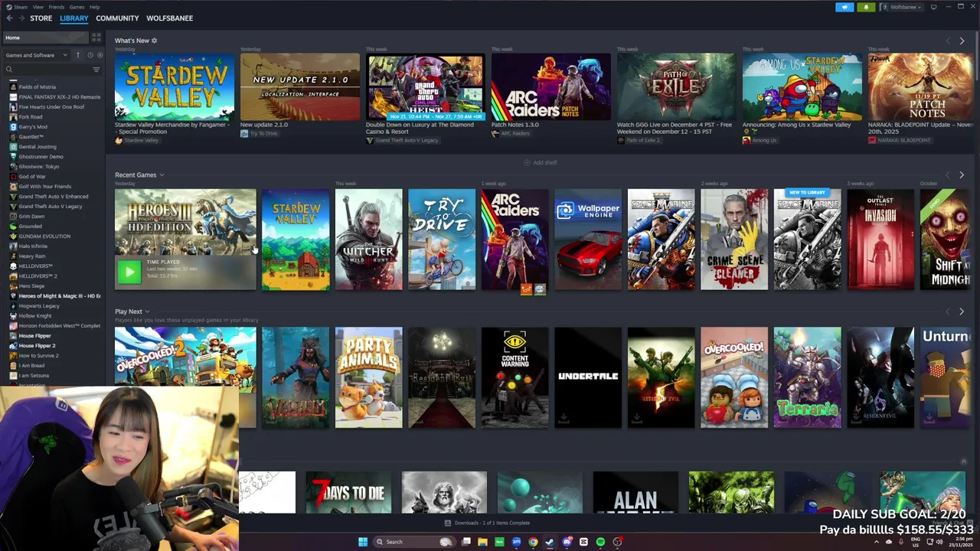Viewport: 980px width, 551px height.
Task: Open Undertale cover in Play Next
Action: 588,377
